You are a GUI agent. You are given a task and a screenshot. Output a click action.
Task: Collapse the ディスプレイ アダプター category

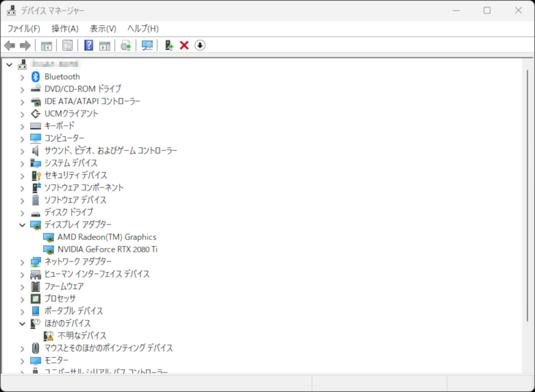pos(22,225)
